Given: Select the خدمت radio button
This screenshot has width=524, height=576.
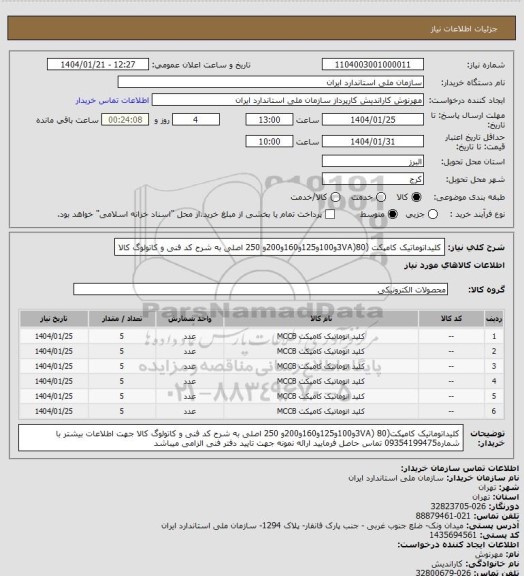Looking at the screenshot, I should pyautogui.click(x=381, y=197).
